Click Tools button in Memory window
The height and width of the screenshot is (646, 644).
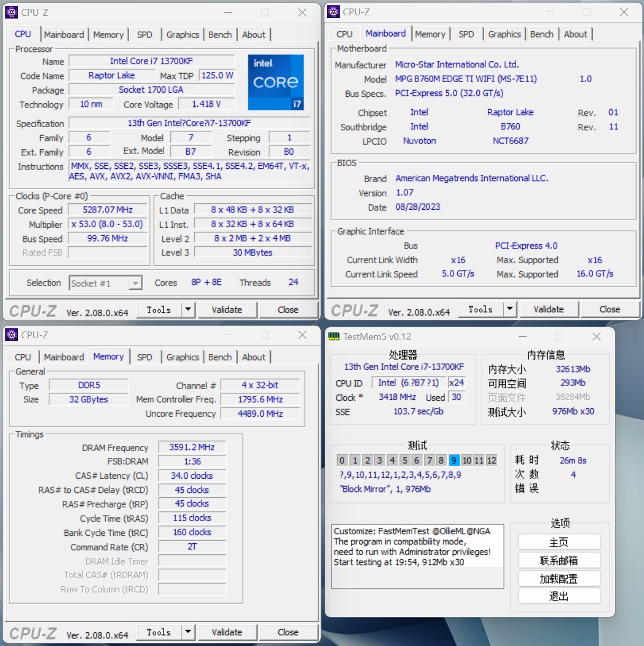pyautogui.click(x=159, y=632)
